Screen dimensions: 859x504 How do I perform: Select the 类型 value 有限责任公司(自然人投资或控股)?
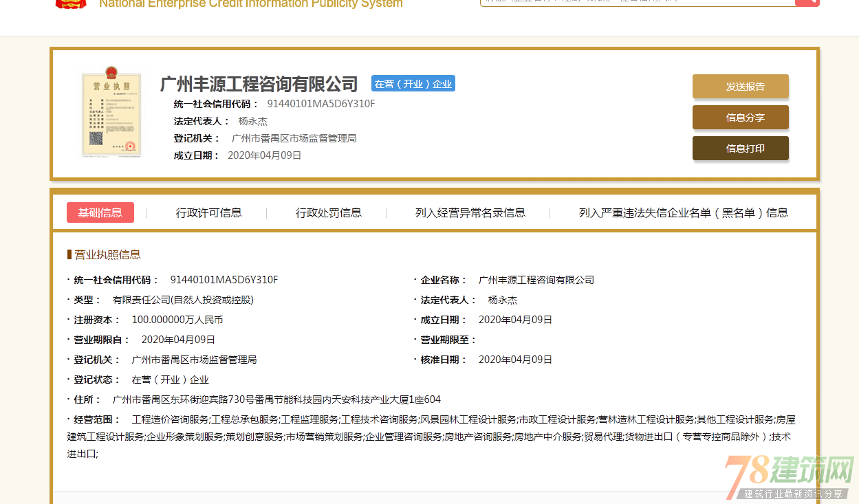[x=183, y=300]
